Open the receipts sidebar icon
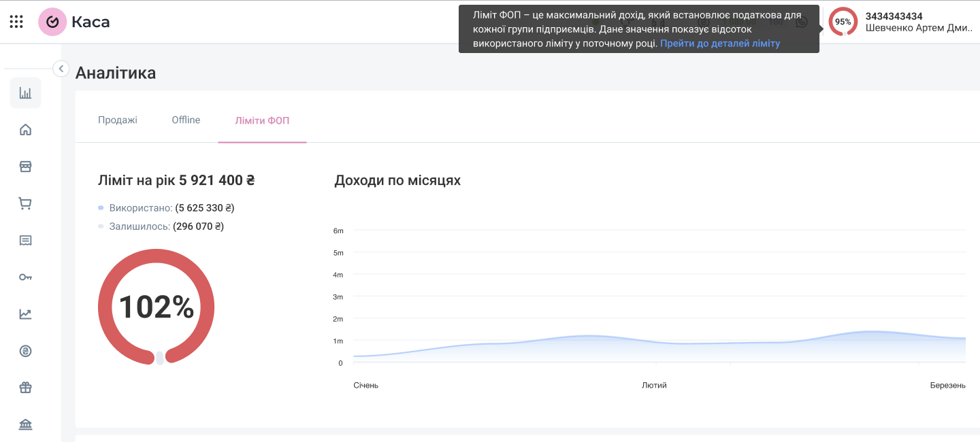 tap(25, 240)
